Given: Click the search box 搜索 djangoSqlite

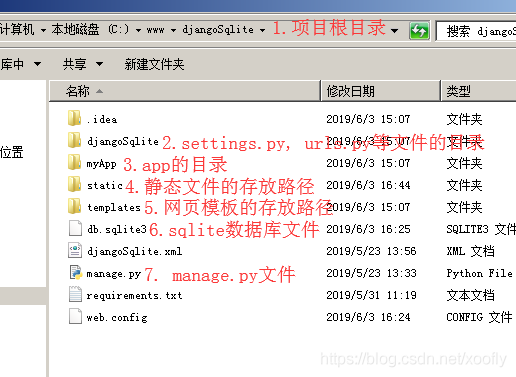Looking at the screenshot, I should click(x=476, y=31).
